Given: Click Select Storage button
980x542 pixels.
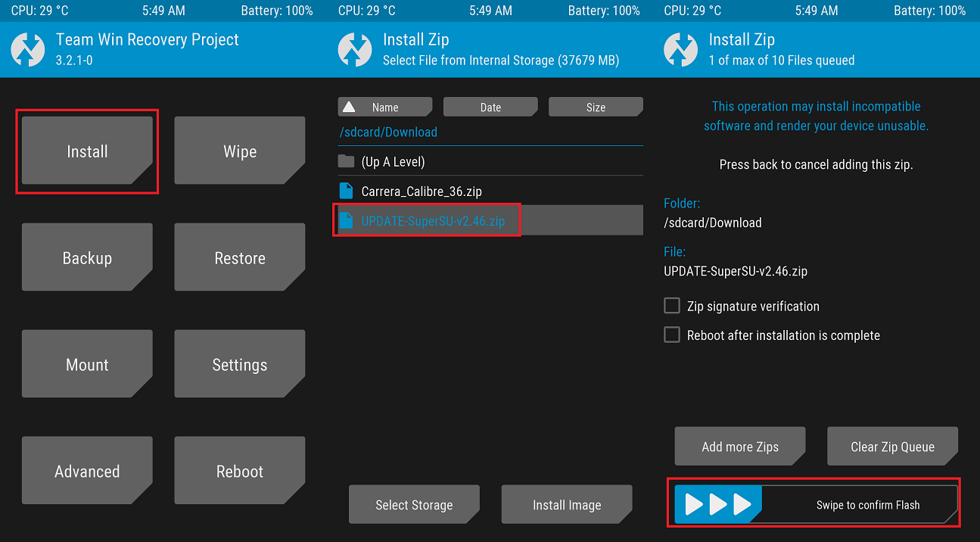Looking at the screenshot, I should pyautogui.click(x=414, y=504).
